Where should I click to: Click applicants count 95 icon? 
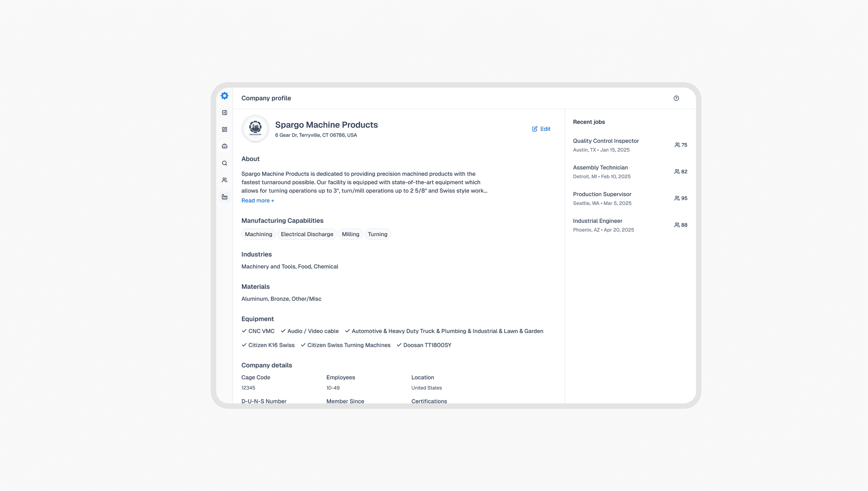tap(677, 198)
